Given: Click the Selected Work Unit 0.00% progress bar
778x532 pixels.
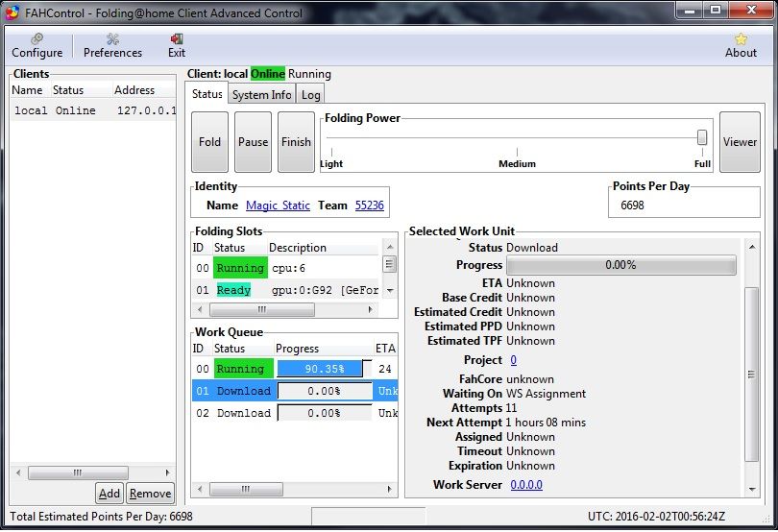Looking at the screenshot, I should (620, 265).
